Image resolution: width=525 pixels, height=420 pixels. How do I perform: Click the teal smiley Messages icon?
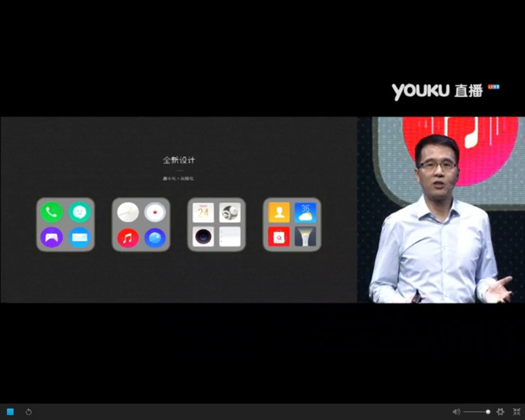(79, 212)
